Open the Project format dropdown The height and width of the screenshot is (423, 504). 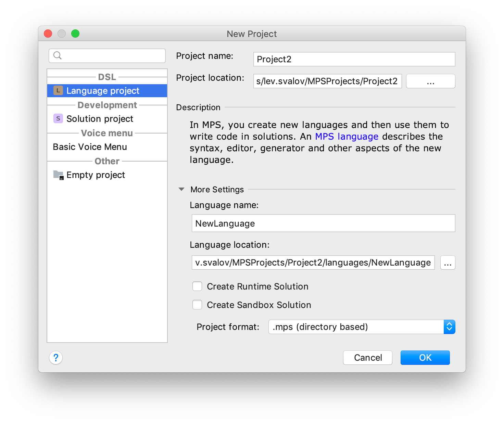(362, 327)
